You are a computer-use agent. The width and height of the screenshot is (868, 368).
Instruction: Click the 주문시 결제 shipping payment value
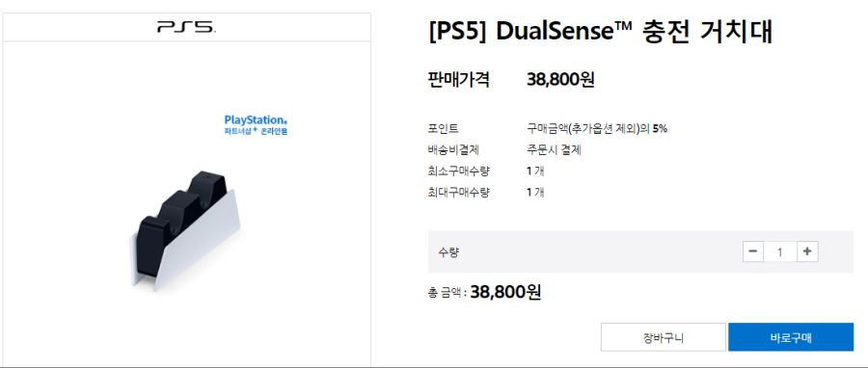pos(554,149)
